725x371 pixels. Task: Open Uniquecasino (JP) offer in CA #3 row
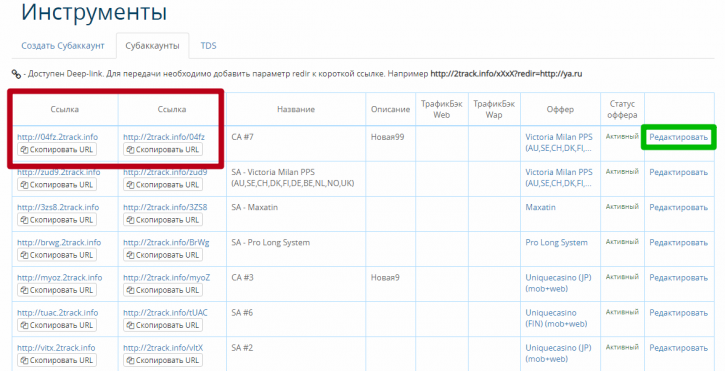[558, 283]
